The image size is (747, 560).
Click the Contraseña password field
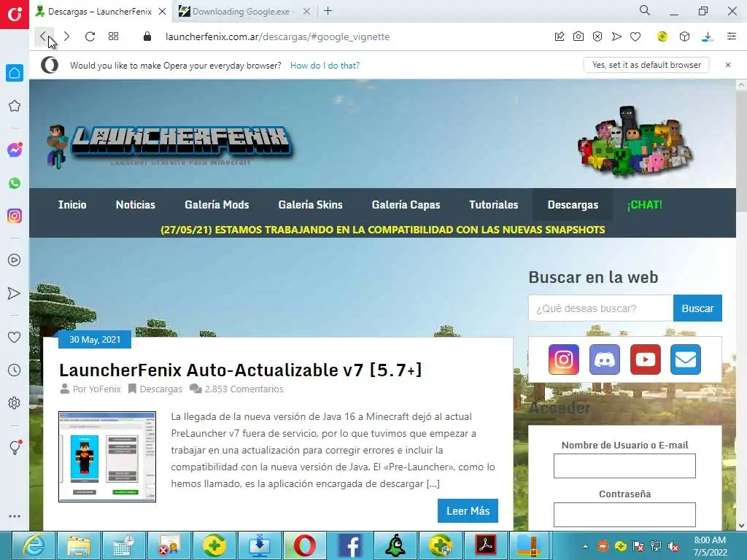(x=624, y=515)
